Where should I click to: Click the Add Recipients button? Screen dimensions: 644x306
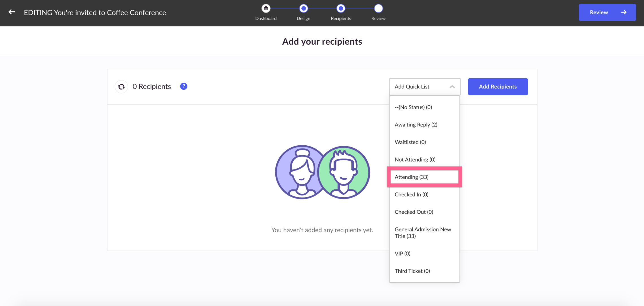pos(498,87)
